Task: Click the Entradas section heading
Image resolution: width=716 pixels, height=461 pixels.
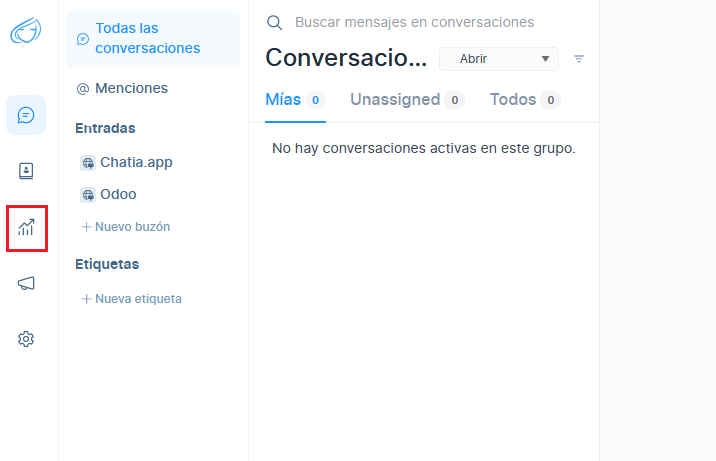Action: 105,128
